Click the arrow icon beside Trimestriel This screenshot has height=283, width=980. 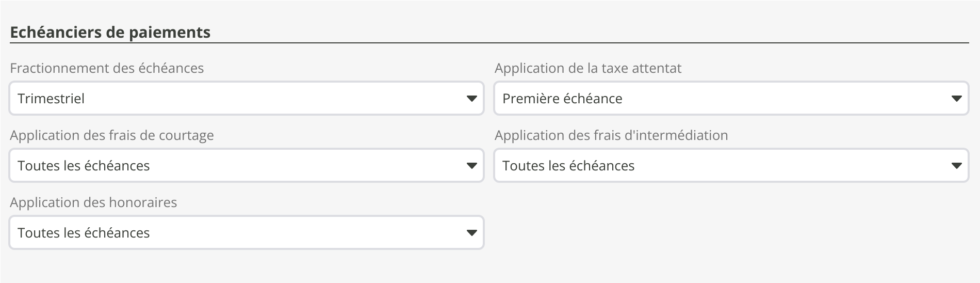coord(471,99)
